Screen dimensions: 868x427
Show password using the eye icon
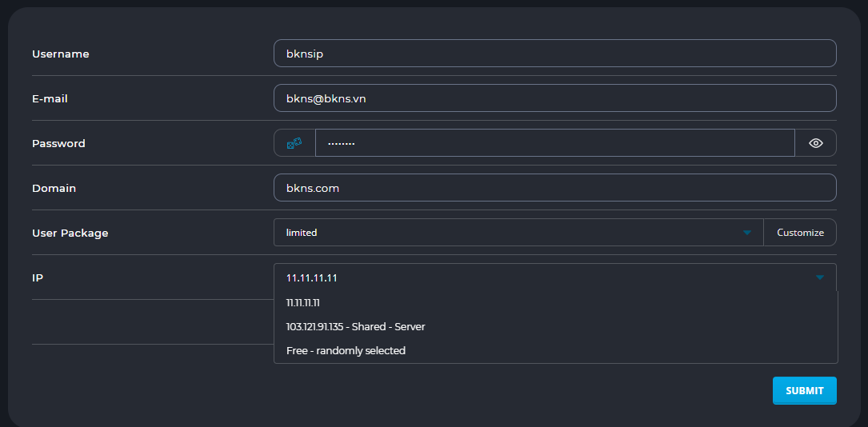tap(815, 143)
